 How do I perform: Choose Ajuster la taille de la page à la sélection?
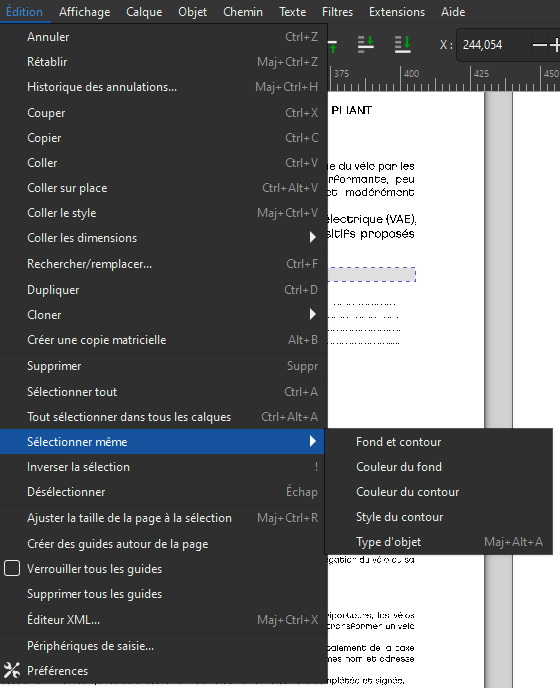163,518
